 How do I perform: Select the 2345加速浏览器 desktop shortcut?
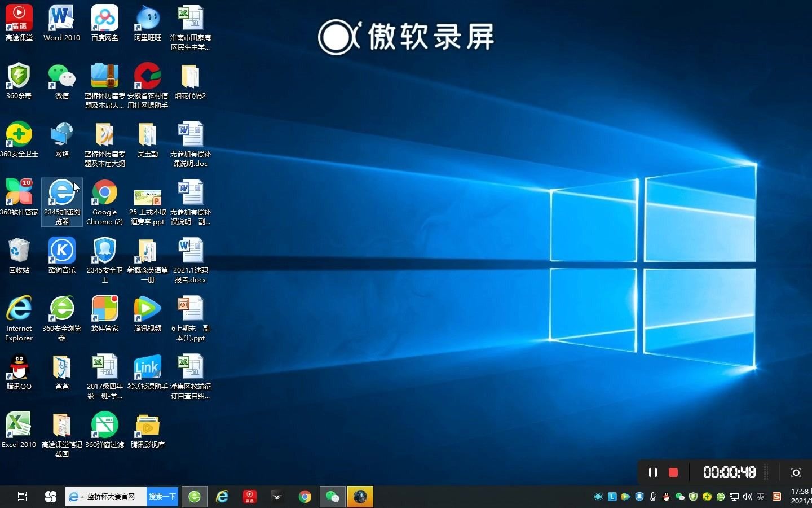point(62,202)
